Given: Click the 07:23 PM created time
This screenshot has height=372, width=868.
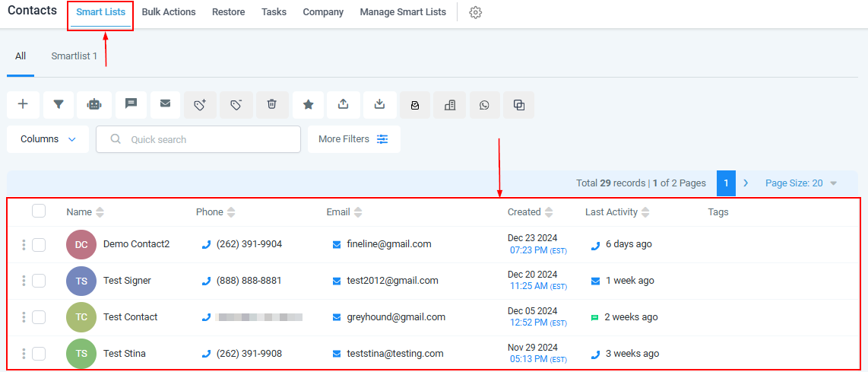Looking at the screenshot, I should [x=529, y=250].
